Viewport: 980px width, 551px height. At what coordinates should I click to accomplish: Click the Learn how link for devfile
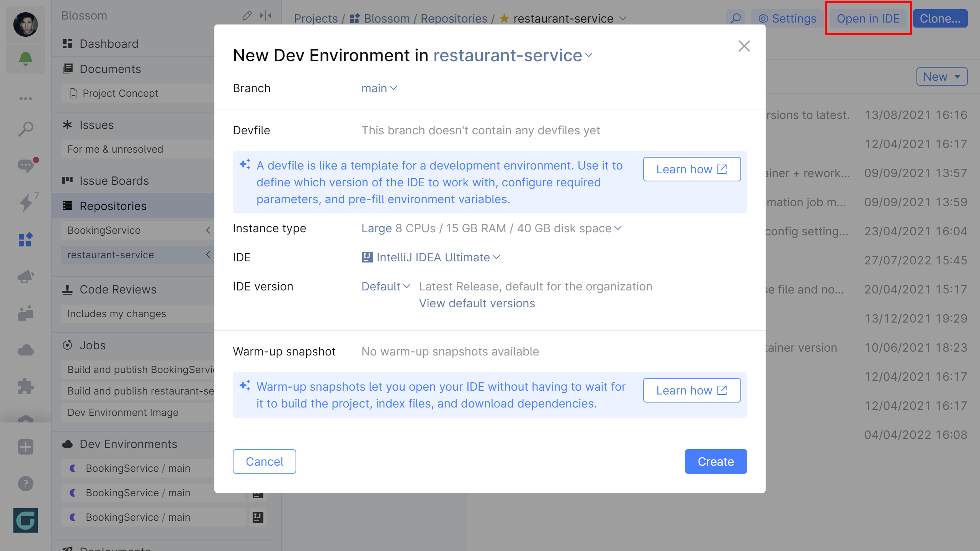[692, 168]
